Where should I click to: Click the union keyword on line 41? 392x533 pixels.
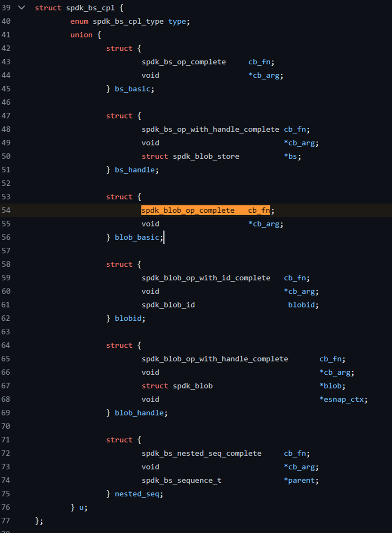(81, 35)
